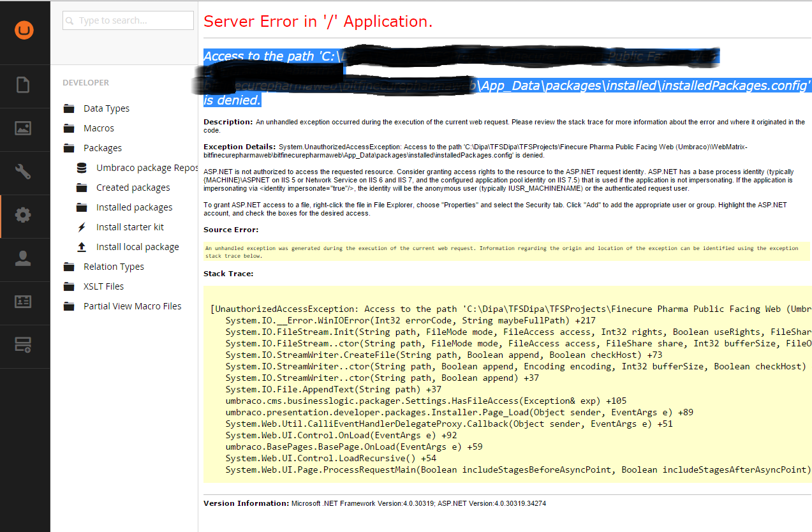
Task: Expand the Data Types folder
Action: [x=106, y=108]
